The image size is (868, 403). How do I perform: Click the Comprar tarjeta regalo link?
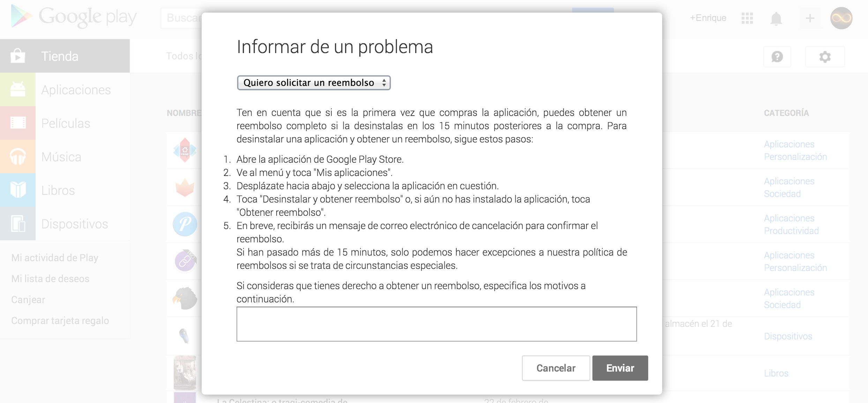click(x=60, y=321)
